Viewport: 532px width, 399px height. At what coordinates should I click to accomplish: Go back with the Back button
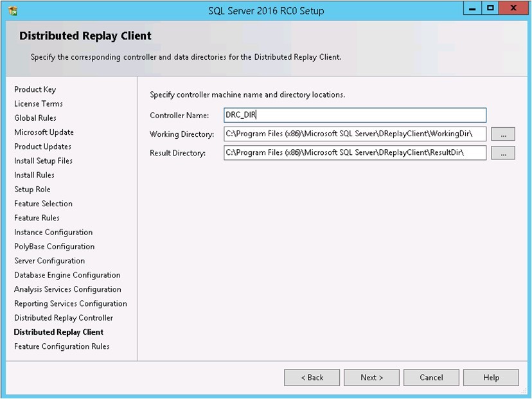pyautogui.click(x=312, y=377)
